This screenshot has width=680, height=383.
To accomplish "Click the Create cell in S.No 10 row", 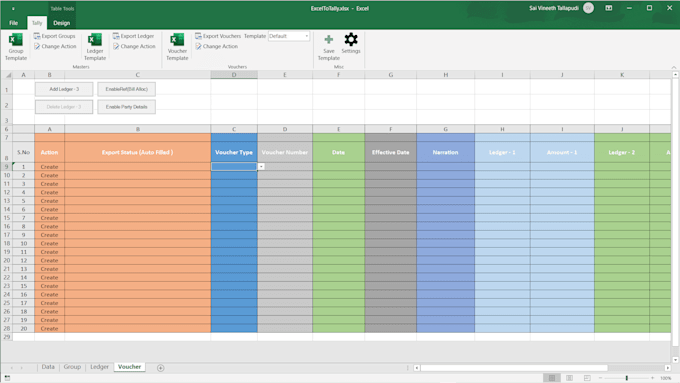I will [x=49, y=243].
